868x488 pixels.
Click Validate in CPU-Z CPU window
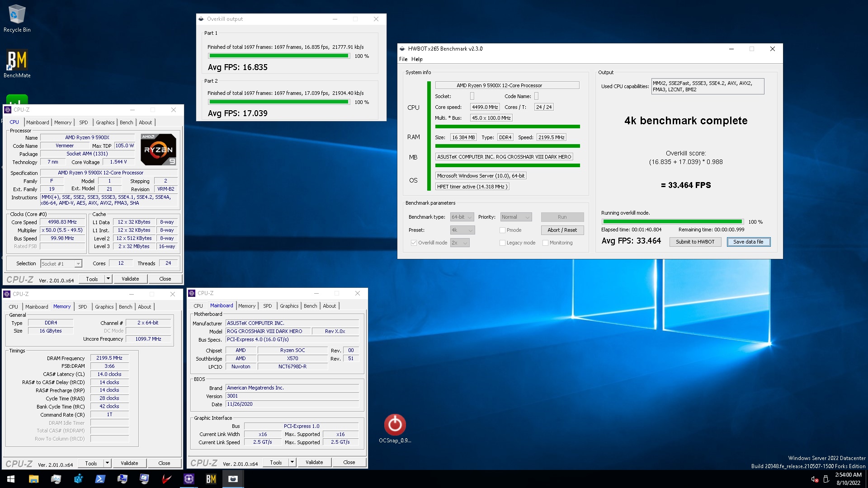130,279
